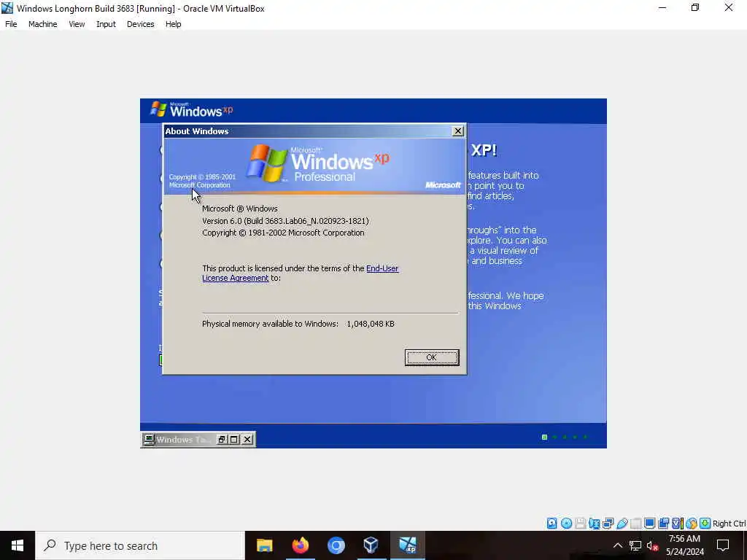Image resolution: width=747 pixels, height=560 pixels.
Task: Minimize the VirtualBox window
Action: click(x=662, y=7)
